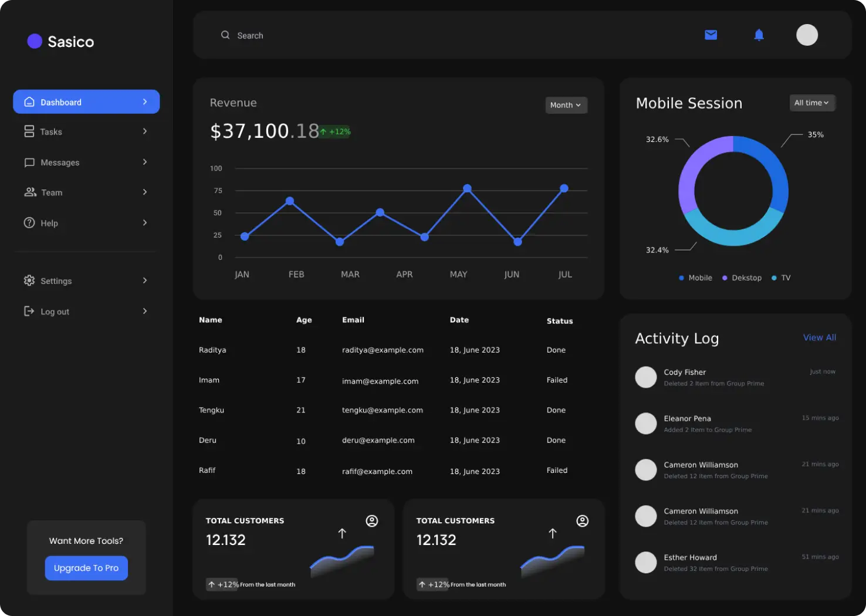Toggle the Dekstop legend item in chart
Viewport: 866px width, 616px height.
[742, 278]
